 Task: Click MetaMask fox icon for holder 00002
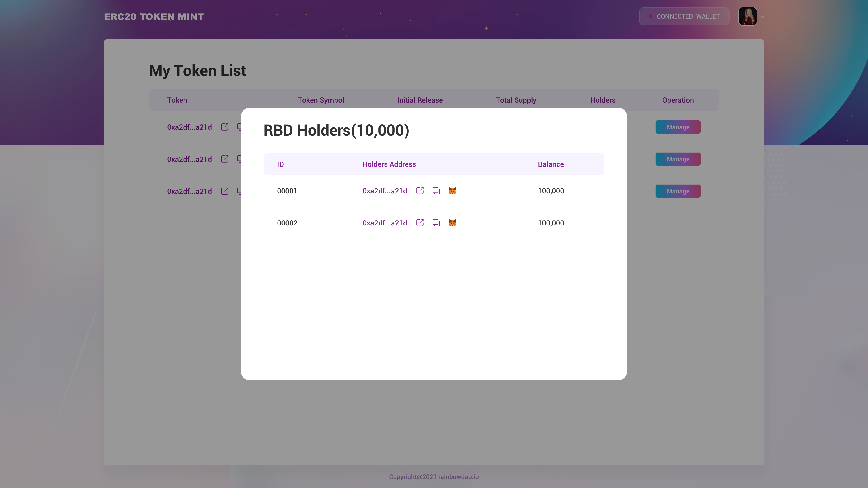pos(452,223)
